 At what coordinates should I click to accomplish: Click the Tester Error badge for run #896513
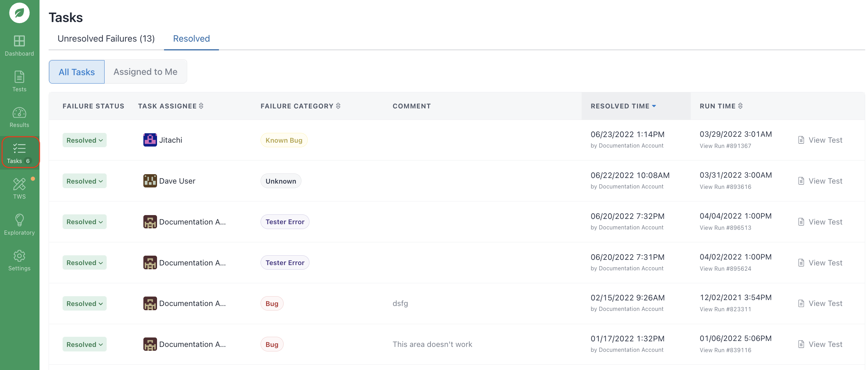(x=285, y=222)
